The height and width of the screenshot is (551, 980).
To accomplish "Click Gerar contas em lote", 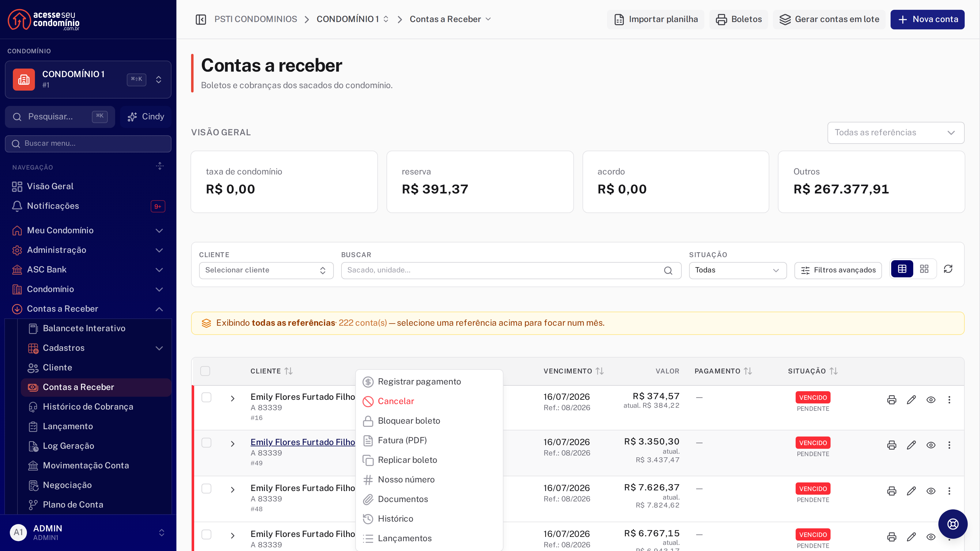I will click(829, 19).
